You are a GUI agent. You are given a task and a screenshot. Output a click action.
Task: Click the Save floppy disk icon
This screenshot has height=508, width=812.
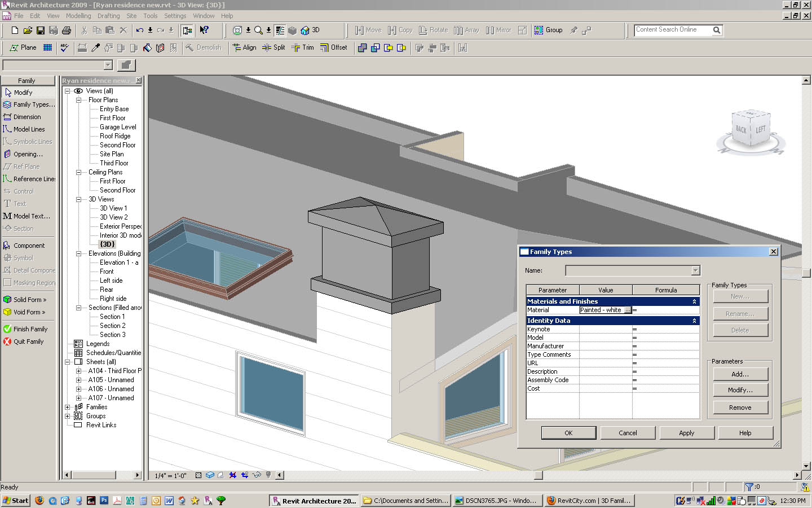point(40,30)
